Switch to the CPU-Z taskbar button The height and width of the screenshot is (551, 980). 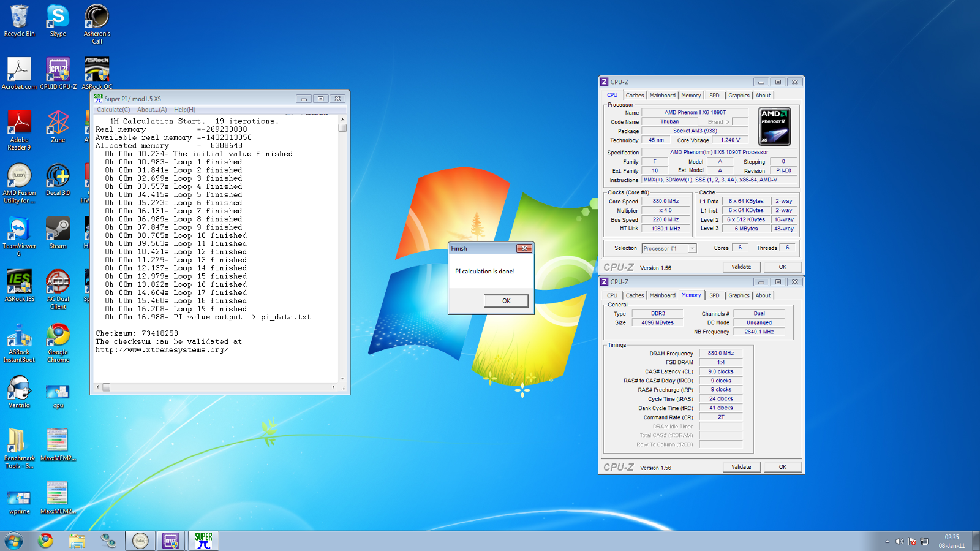tap(171, 541)
